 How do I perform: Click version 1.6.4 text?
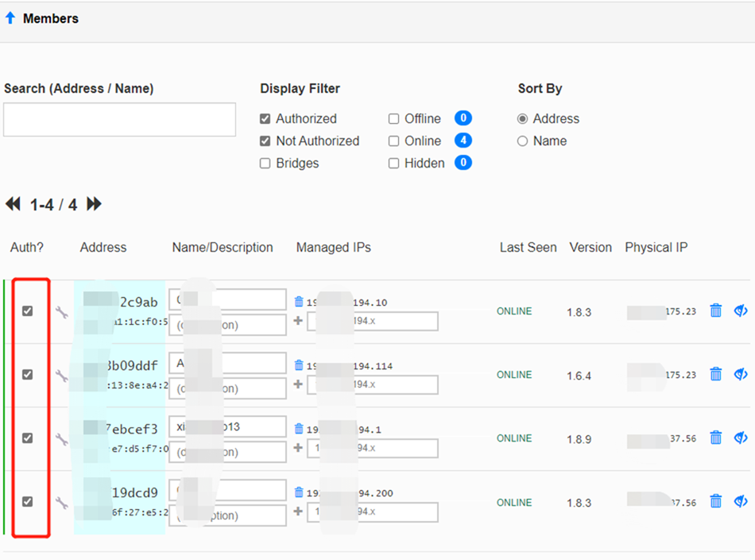tap(579, 376)
